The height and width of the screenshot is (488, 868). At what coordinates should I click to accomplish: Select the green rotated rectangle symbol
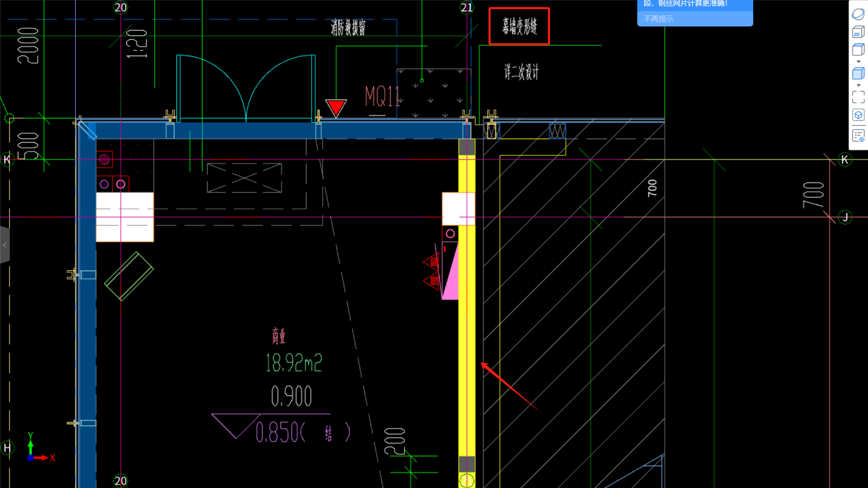pos(129,276)
